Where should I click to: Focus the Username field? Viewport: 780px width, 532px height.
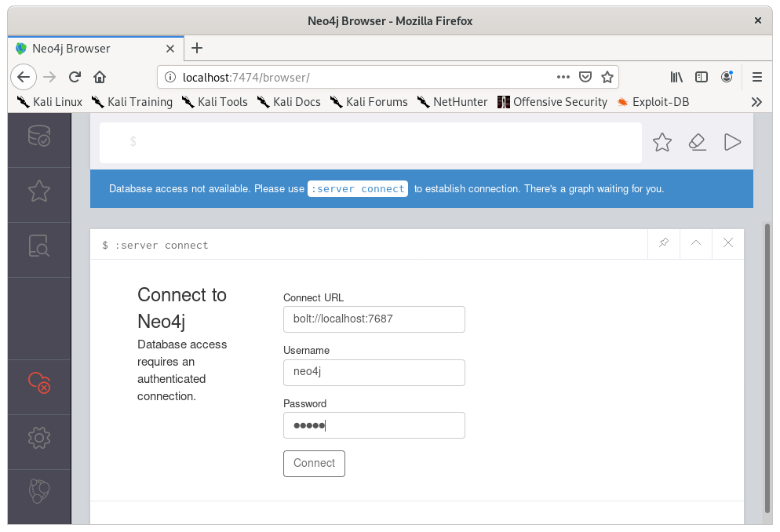[374, 373]
